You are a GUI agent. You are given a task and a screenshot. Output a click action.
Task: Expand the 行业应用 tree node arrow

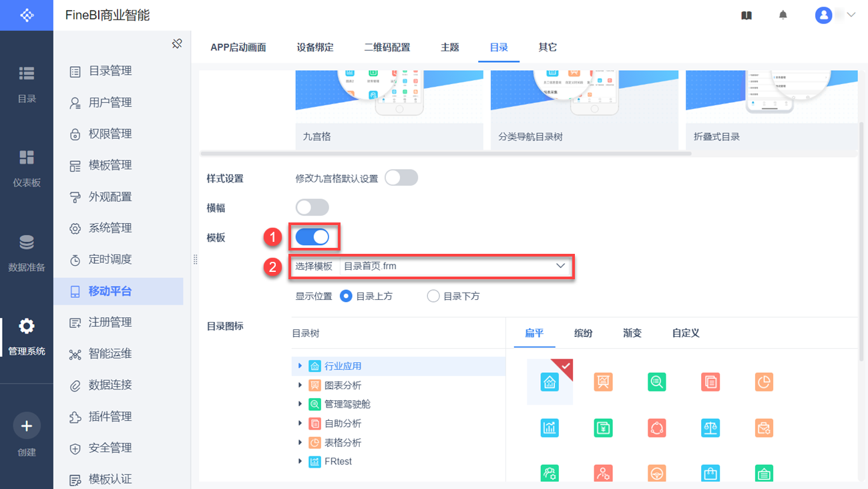pyautogui.click(x=300, y=366)
